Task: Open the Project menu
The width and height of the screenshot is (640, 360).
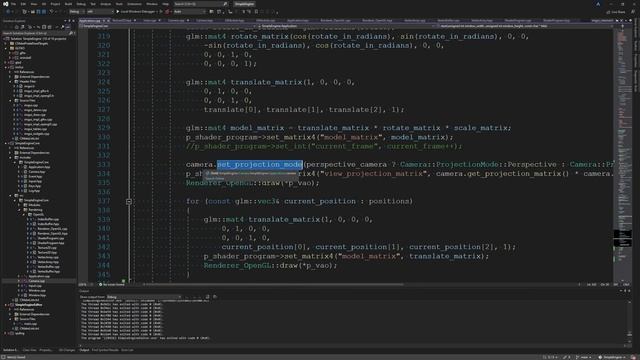Action: click(x=56, y=4)
